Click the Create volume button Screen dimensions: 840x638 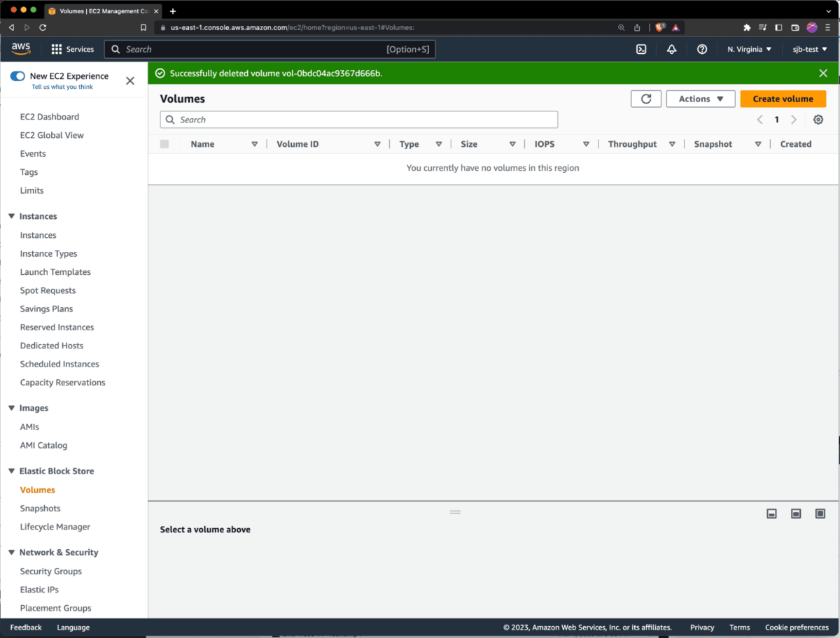pyautogui.click(x=783, y=98)
